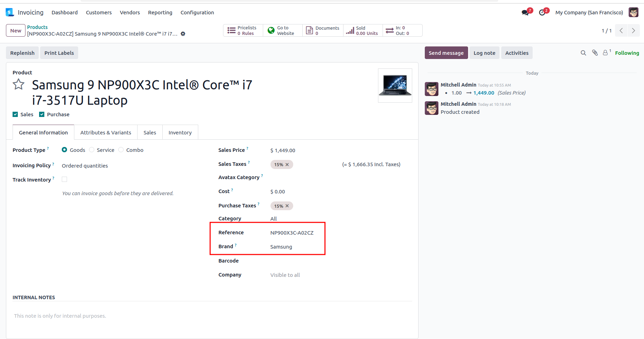
Task: Click Send message button
Action: coord(446,53)
